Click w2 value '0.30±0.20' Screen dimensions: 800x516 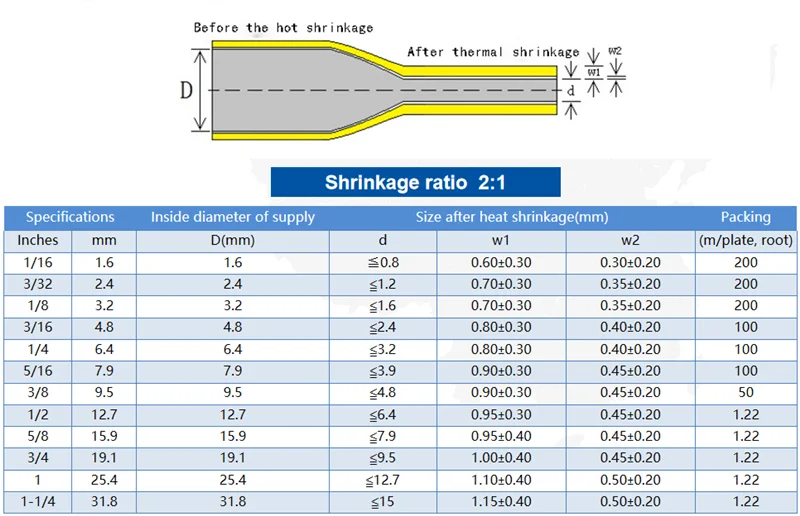630,262
